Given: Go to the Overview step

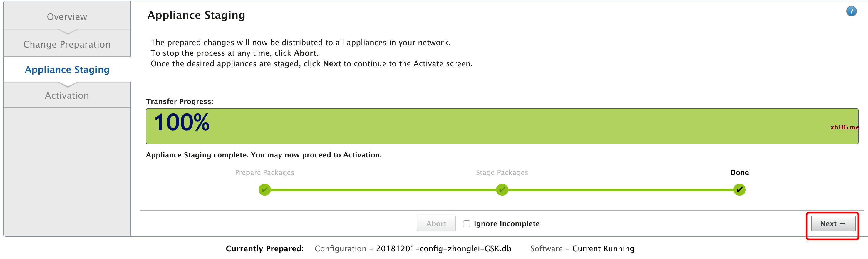Looking at the screenshot, I should [67, 16].
